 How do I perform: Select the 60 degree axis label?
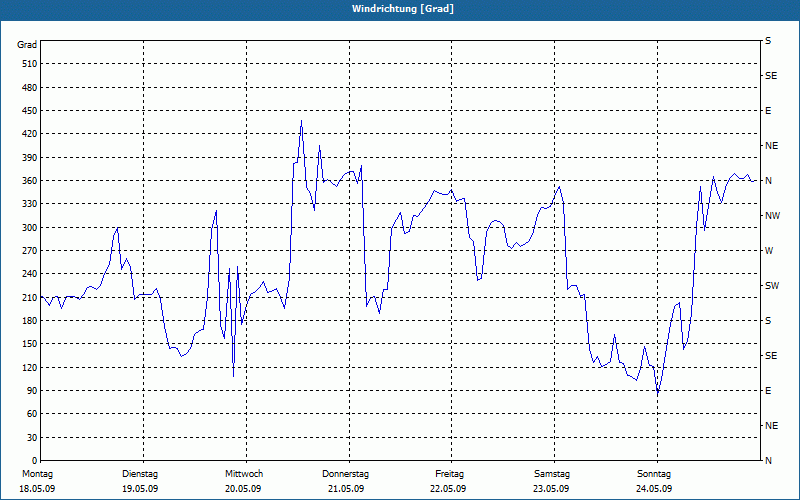(x=32, y=414)
